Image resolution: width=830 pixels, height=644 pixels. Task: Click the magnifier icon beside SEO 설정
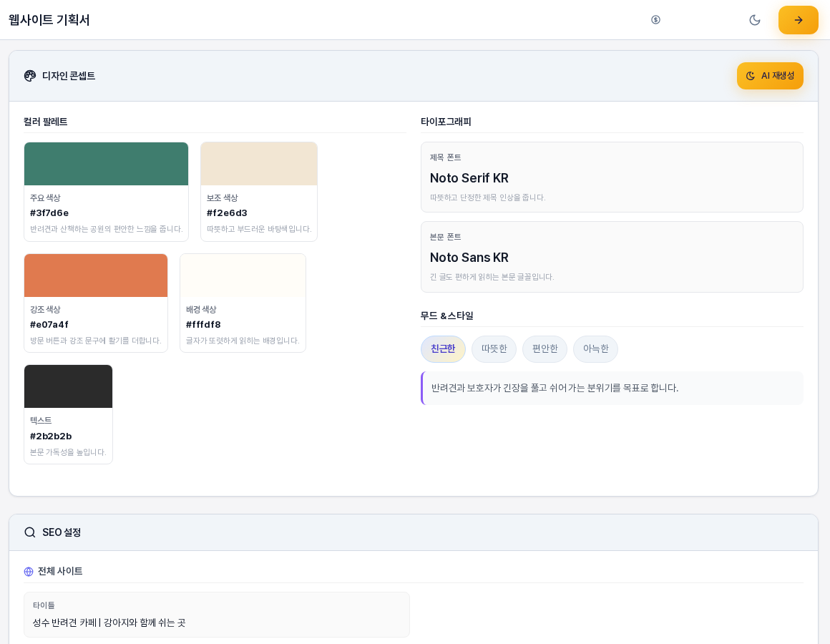30,532
